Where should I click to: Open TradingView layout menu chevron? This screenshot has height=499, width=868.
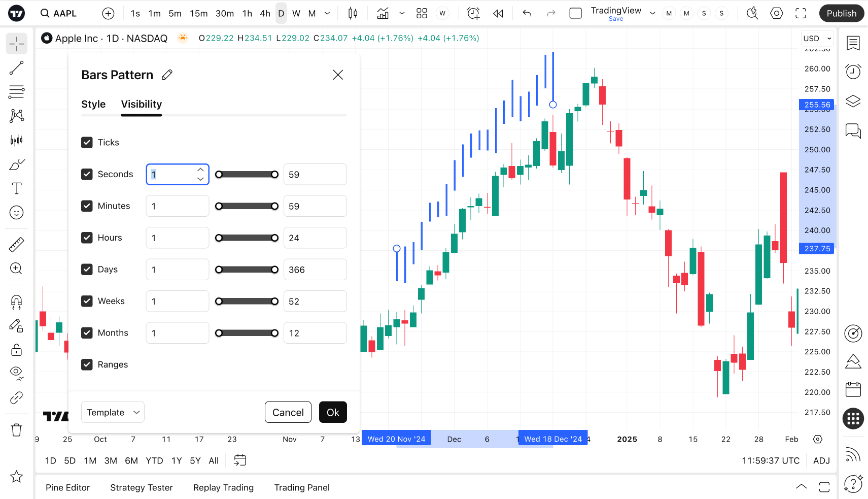[652, 14]
